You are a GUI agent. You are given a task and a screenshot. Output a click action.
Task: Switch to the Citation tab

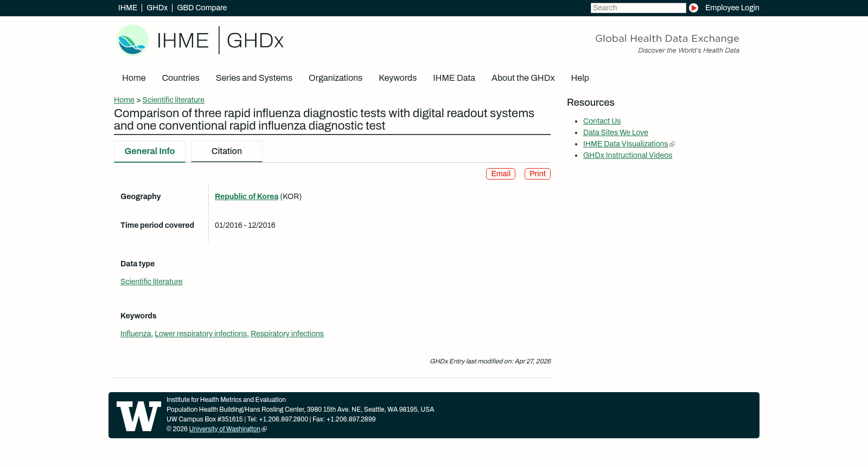[x=227, y=151]
